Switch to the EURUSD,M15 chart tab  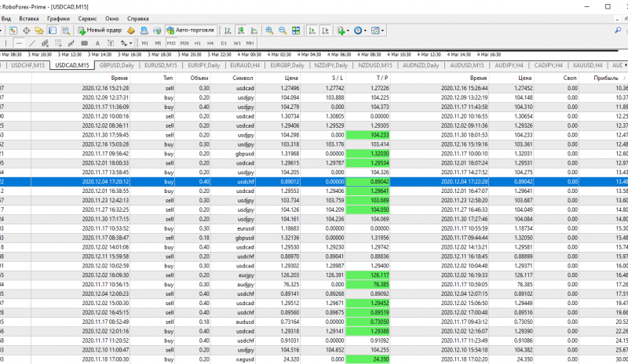(x=162, y=66)
